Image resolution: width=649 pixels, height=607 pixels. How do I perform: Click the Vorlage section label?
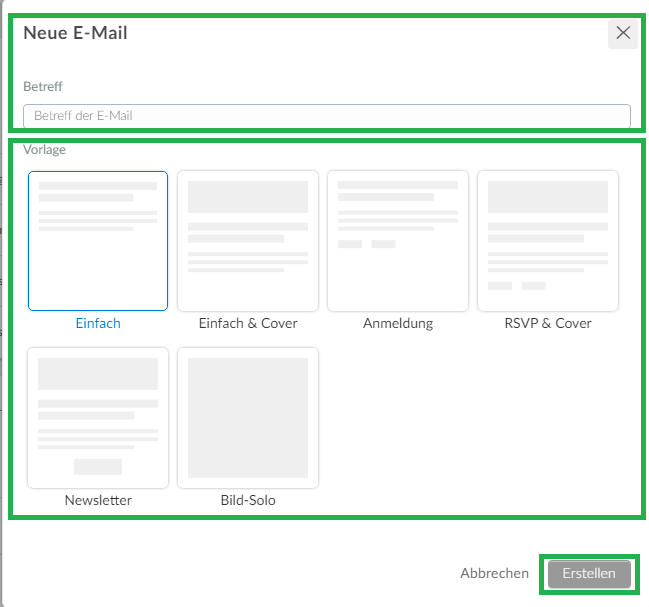point(44,149)
